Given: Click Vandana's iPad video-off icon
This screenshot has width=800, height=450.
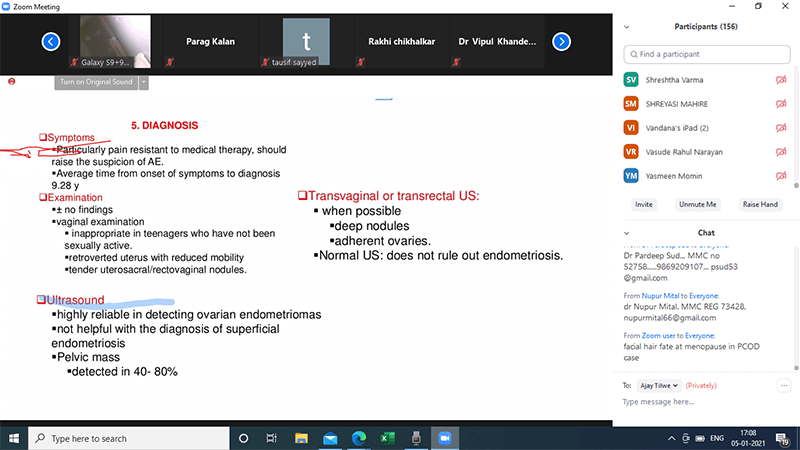Looking at the screenshot, I should coord(781,128).
